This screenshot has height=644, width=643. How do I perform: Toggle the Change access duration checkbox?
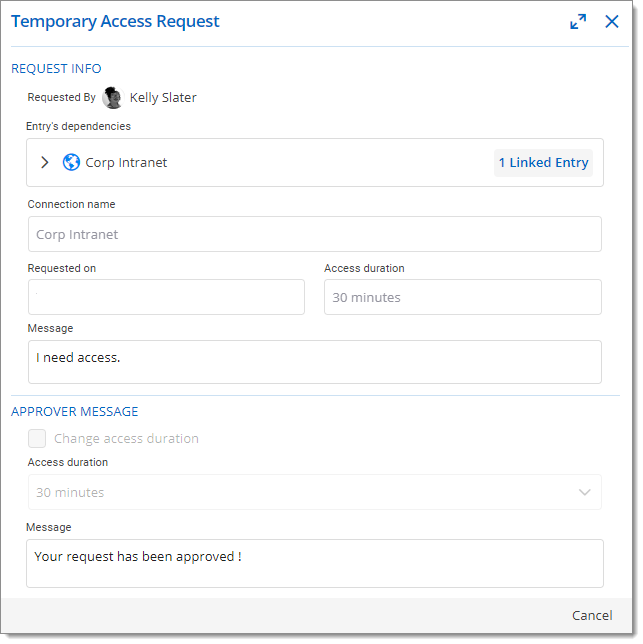37,438
